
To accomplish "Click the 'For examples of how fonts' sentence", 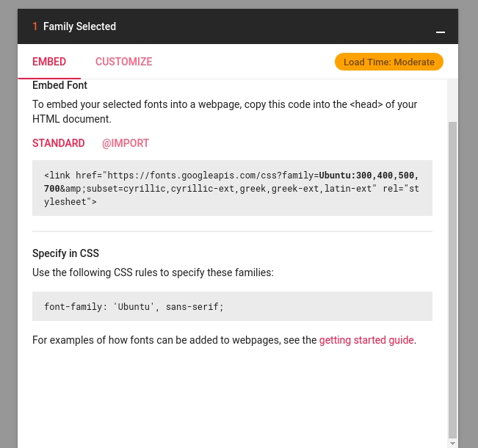I will click(x=175, y=340).
